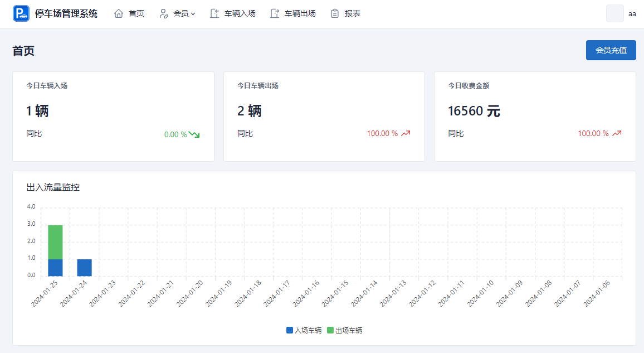
Task: Open the 会员 menu
Action: (x=180, y=13)
